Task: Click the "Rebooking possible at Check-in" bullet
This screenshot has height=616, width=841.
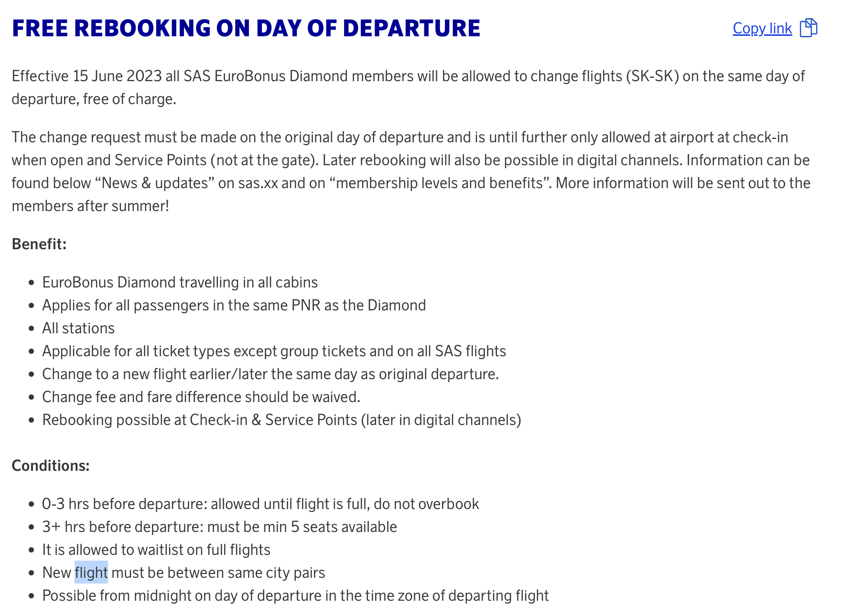Action: (281, 420)
